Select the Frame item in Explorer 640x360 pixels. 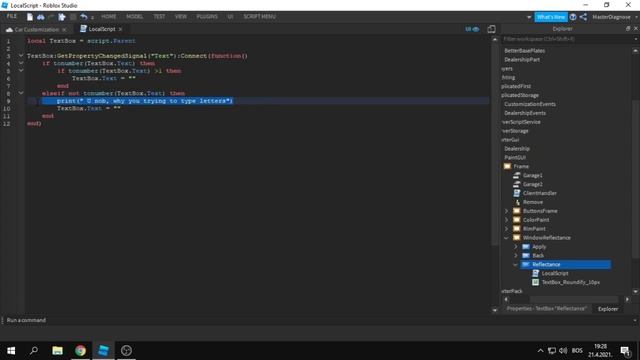coord(521,167)
